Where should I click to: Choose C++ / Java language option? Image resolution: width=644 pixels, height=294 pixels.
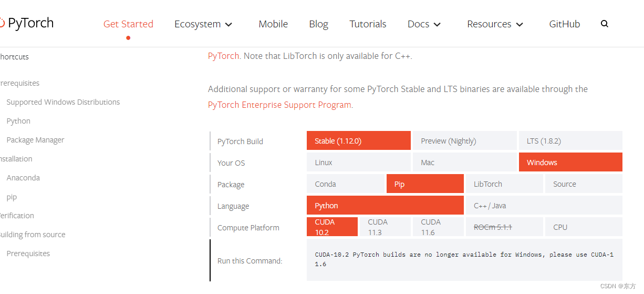(x=544, y=205)
